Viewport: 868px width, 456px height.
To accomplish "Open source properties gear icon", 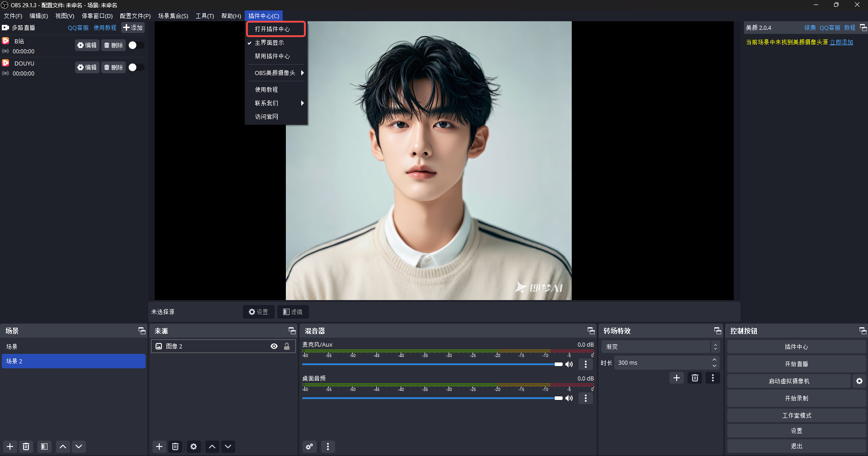I will 194,447.
